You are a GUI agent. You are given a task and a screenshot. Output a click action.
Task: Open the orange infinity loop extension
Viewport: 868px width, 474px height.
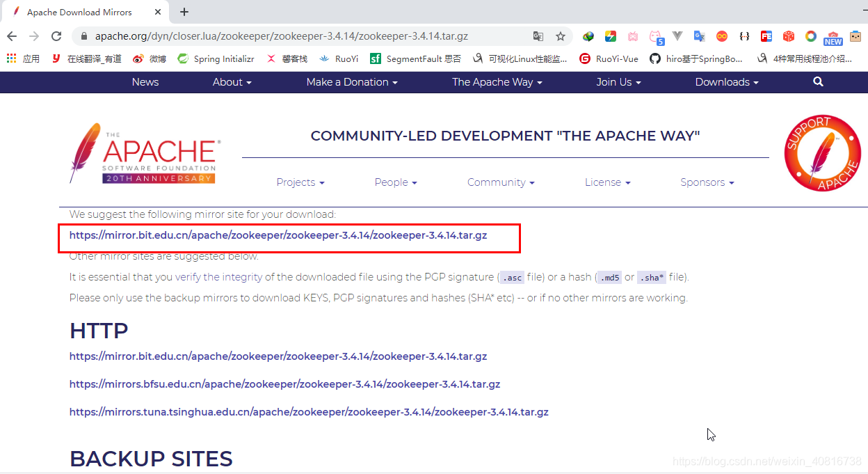click(x=722, y=36)
